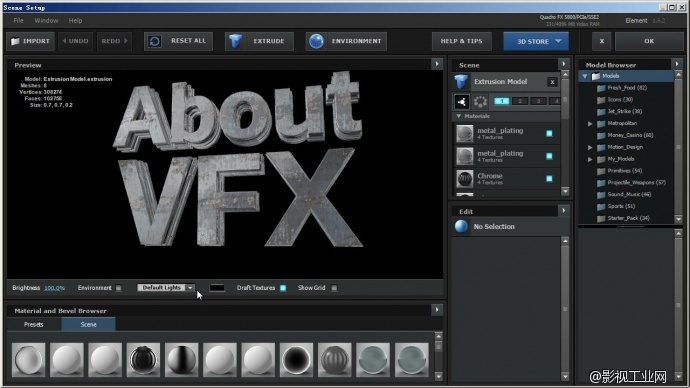This screenshot has width=690, height=388.
Task: Click the black background color swatch
Action: coord(217,288)
